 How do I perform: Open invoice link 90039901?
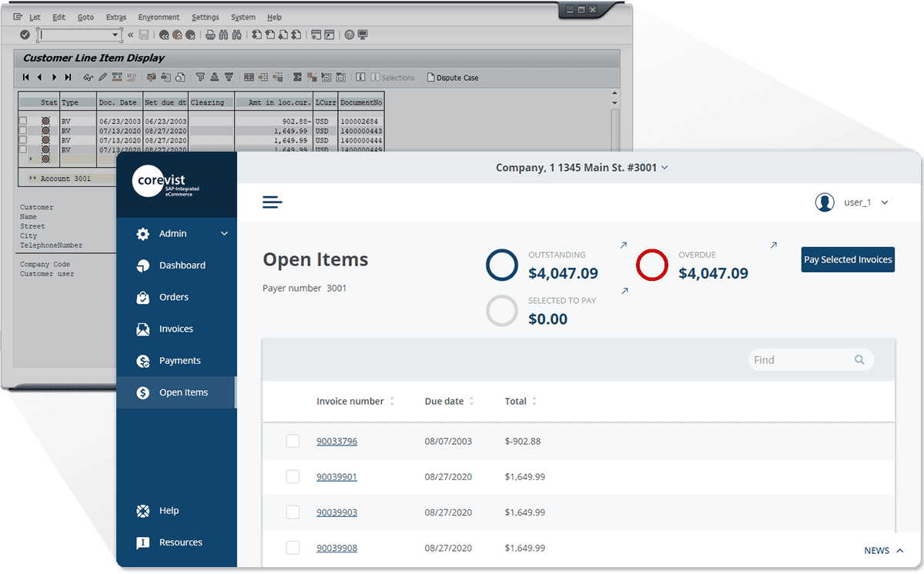point(336,477)
